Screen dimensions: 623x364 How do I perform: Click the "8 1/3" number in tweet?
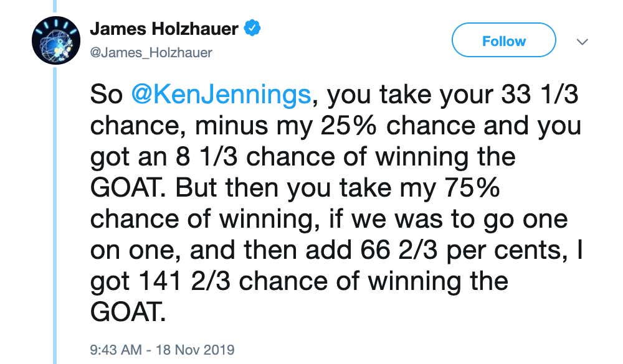coord(207,157)
